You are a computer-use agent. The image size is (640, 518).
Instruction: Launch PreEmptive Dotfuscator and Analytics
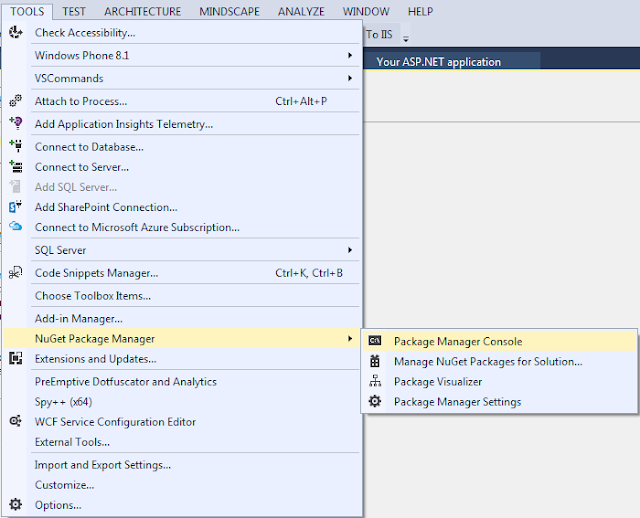click(182, 382)
